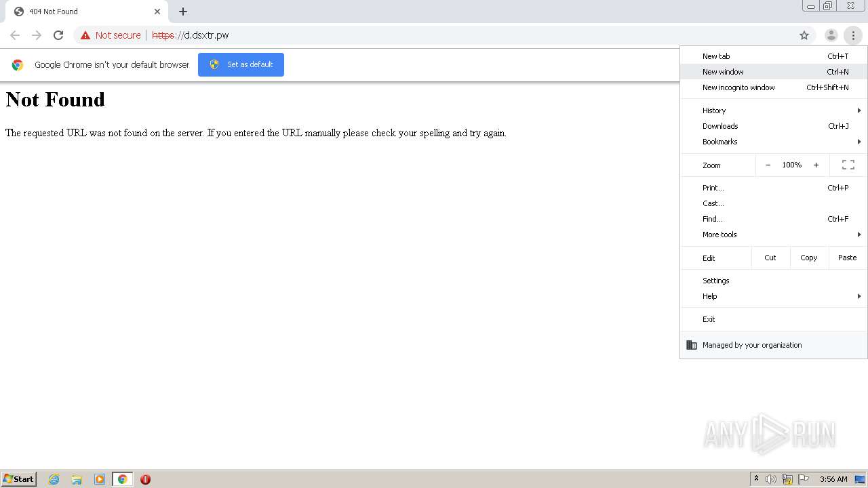Click the Not Found heading text
This screenshot has height=488, width=868.
55,100
